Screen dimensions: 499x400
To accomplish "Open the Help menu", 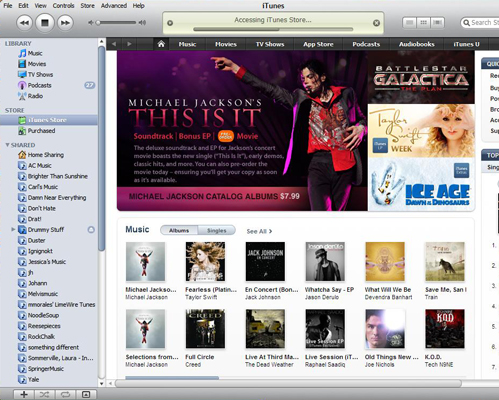I will click(138, 6).
